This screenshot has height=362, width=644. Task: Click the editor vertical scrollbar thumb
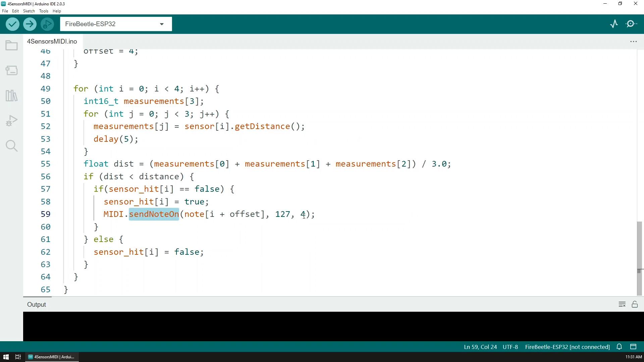(x=639, y=258)
